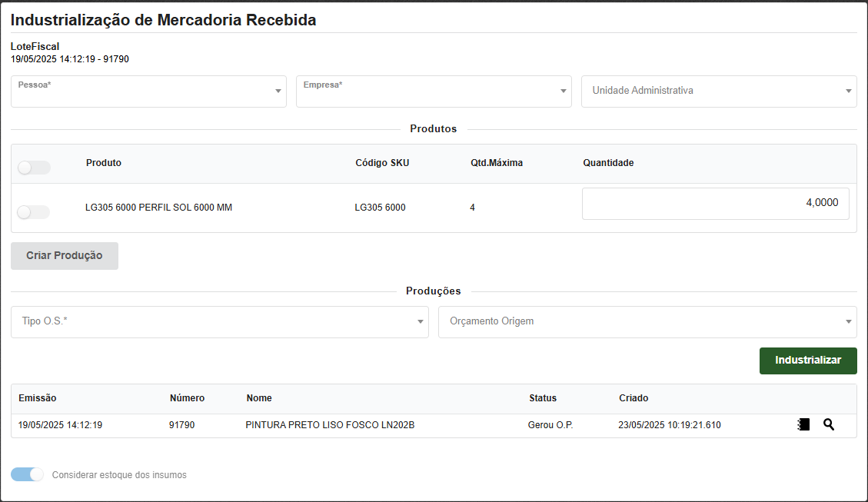This screenshot has height=502, width=868.
Task: Expand the Tipo O.S. dropdown
Action: click(219, 322)
